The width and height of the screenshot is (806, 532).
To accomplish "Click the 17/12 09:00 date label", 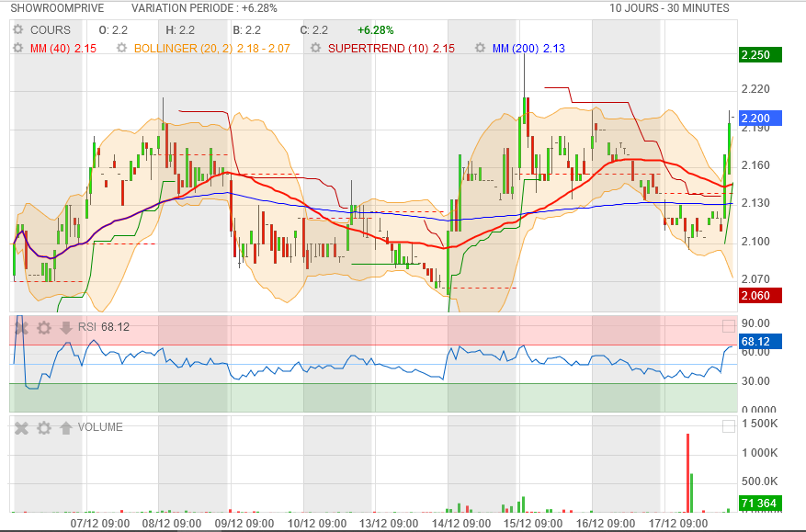I will pyautogui.click(x=678, y=524).
